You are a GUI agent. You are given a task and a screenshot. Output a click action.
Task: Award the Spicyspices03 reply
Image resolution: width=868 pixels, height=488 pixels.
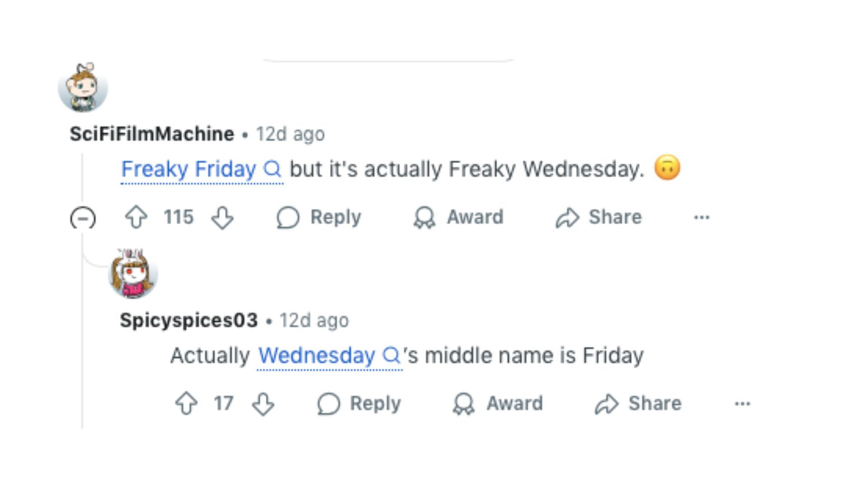click(x=498, y=404)
